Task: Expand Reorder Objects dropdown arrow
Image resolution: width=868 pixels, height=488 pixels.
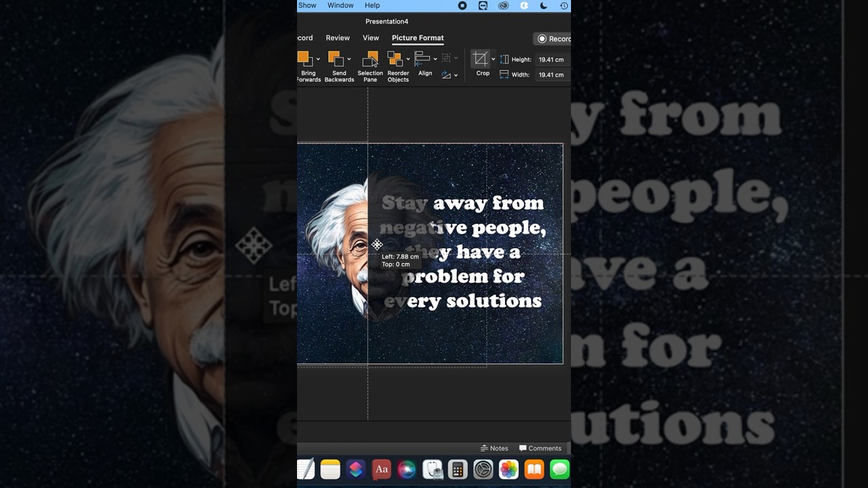Action: pyautogui.click(x=408, y=59)
